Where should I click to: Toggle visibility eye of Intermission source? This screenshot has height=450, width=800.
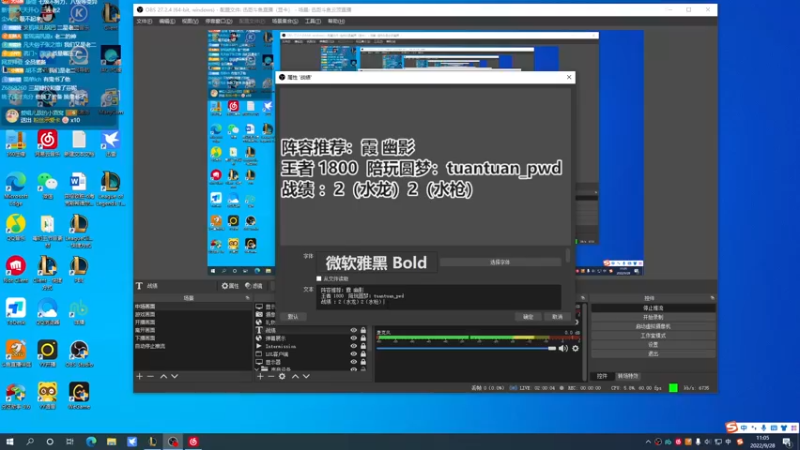[353, 346]
